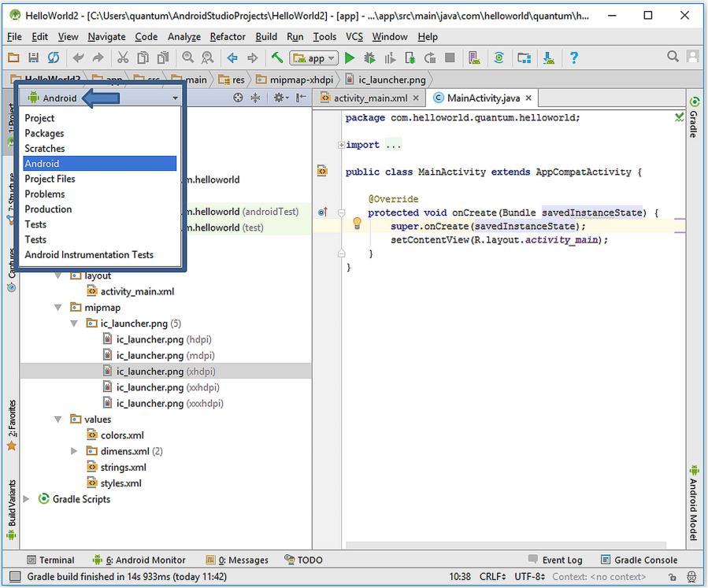Expand the dimens.xml (2) group

[74, 451]
